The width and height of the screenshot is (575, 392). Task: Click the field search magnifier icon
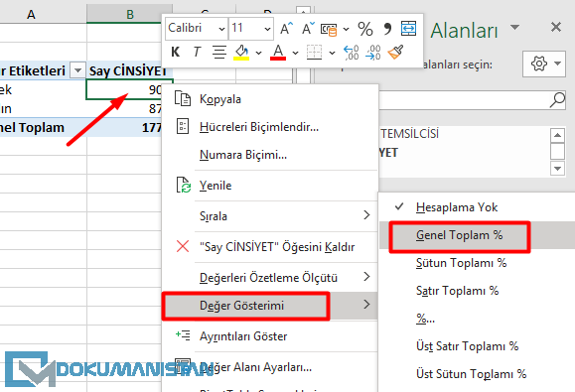(x=557, y=99)
